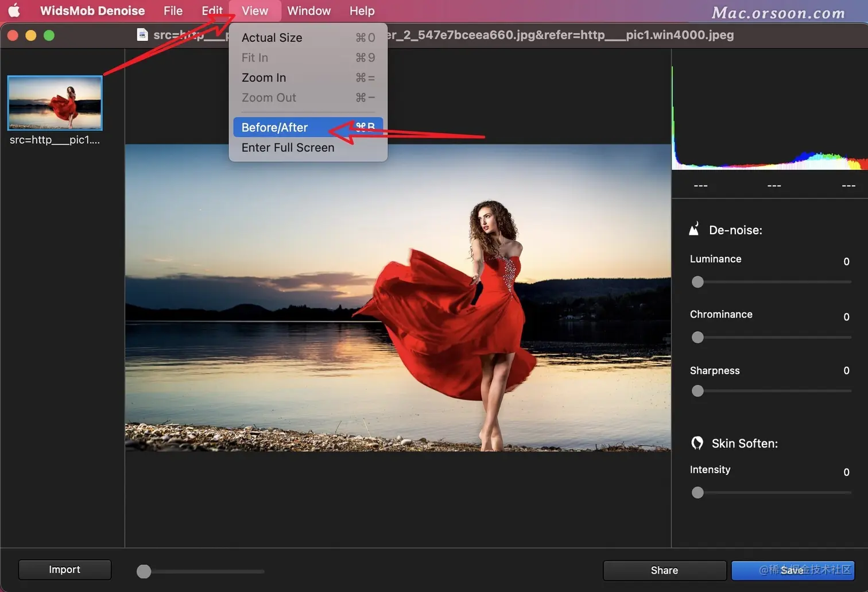Select Before/After in the View menu

coord(308,127)
